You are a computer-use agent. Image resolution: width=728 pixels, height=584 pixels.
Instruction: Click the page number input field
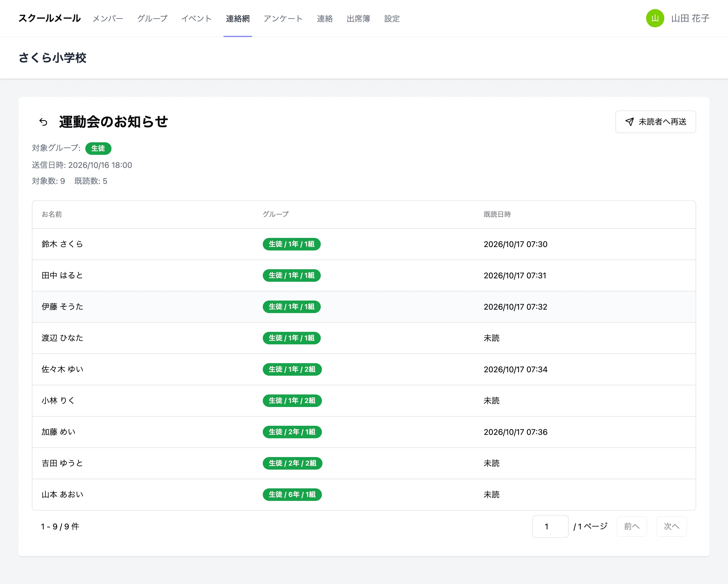coord(550,526)
